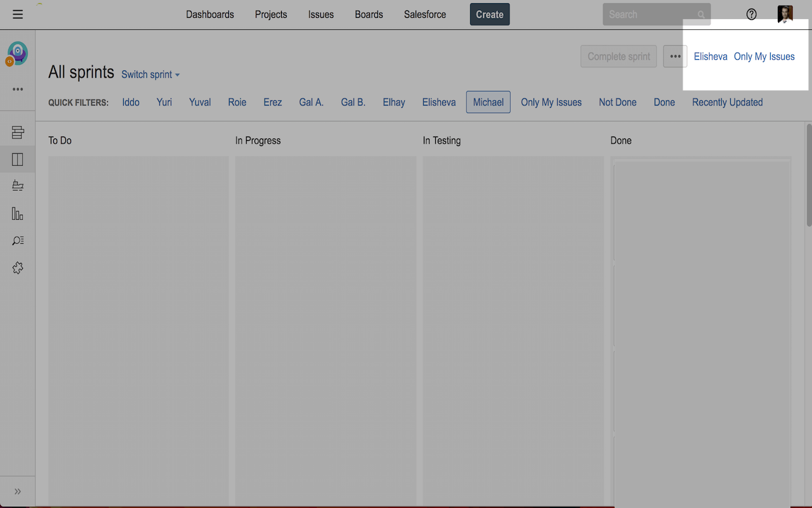812x508 pixels.
Task: Expand the sidebar overflow with the dots
Action: tap(17, 89)
